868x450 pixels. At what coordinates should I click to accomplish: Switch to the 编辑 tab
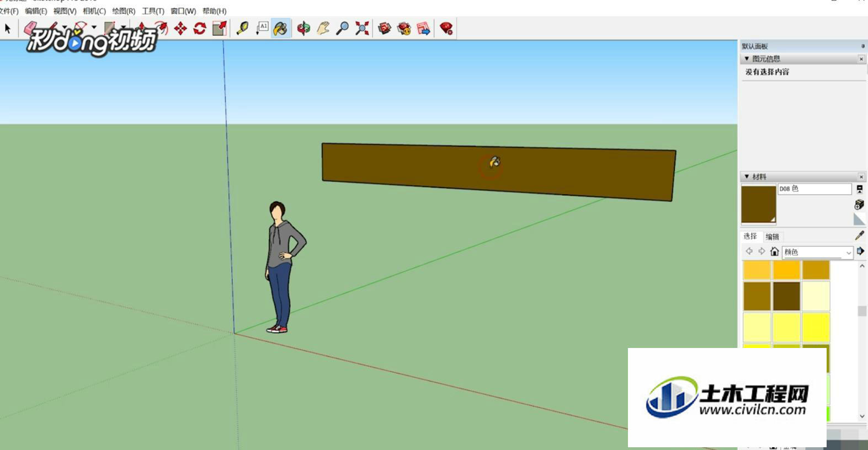(773, 237)
